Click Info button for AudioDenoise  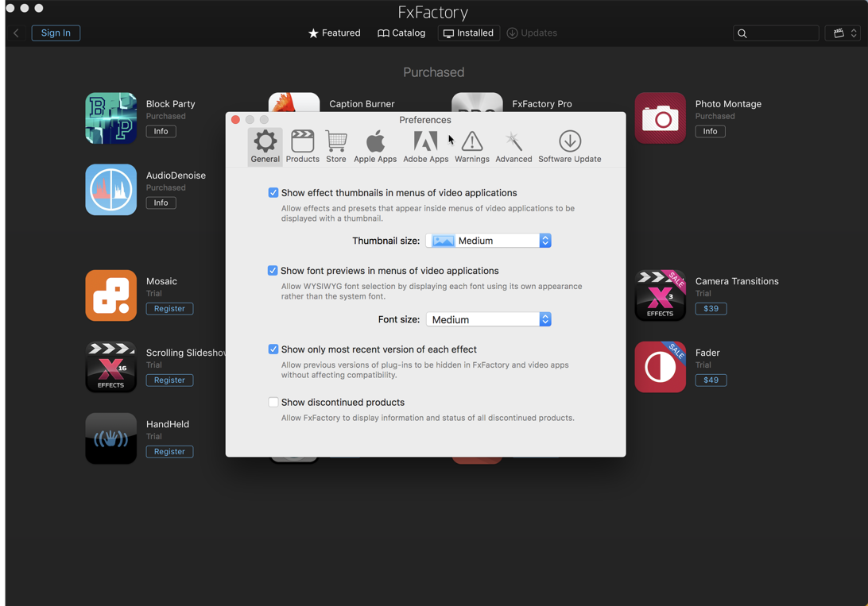pos(161,203)
